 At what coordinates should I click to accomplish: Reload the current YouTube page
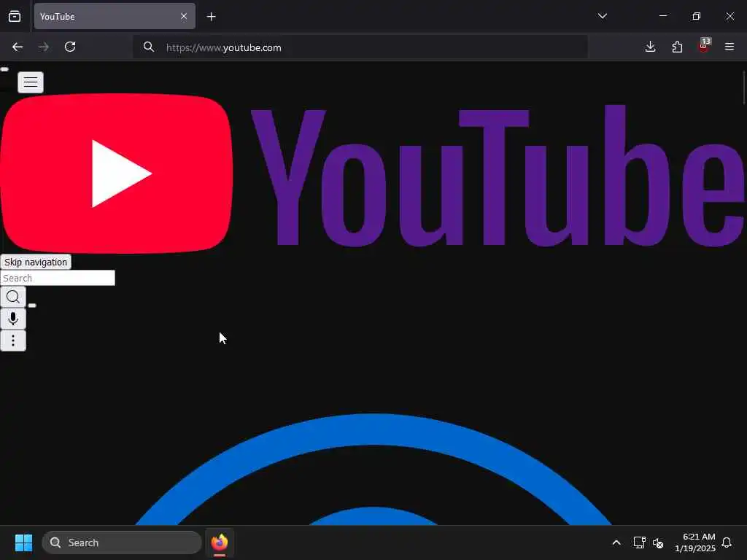[x=70, y=47]
